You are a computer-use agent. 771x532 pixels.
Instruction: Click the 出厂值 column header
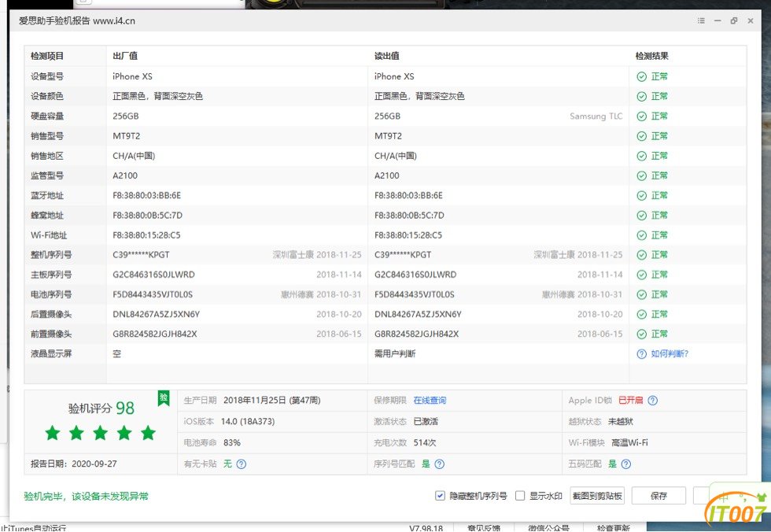(x=125, y=56)
